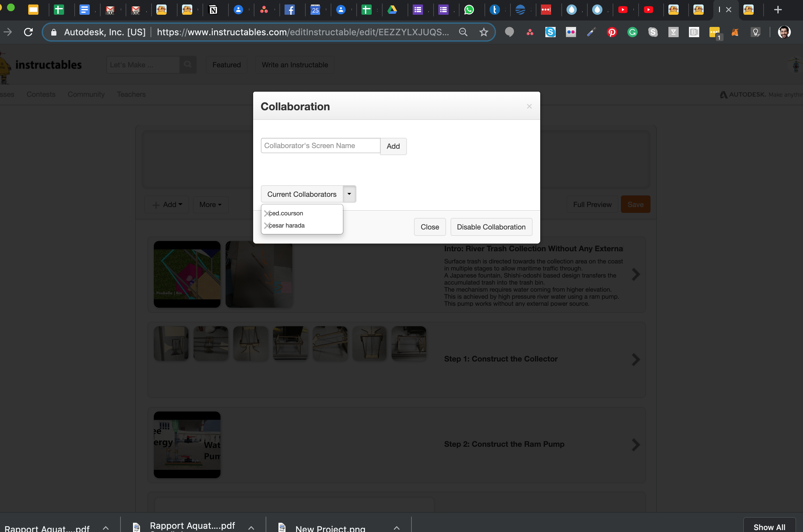Viewport: 803px width, 532px height.
Task: Click the Save button for the instructable
Action: pyautogui.click(x=636, y=204)
